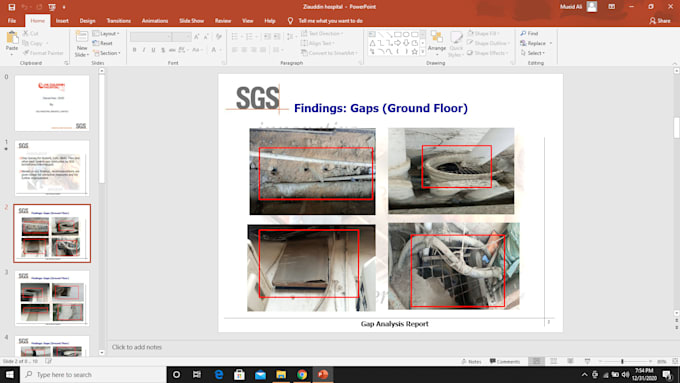Viewport: 680px width, 383px height.
Task: Open the Layout dropdown
Action: point(106,33)
